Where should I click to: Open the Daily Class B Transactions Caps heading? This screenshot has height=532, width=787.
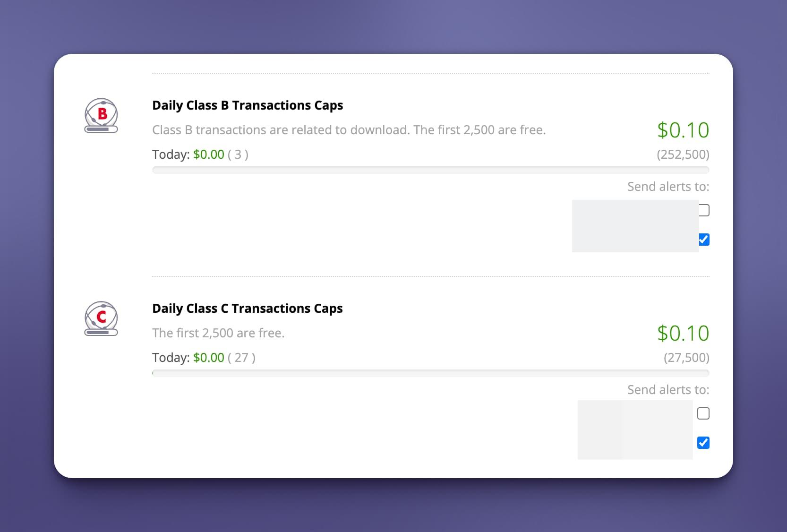coord(248,105)
